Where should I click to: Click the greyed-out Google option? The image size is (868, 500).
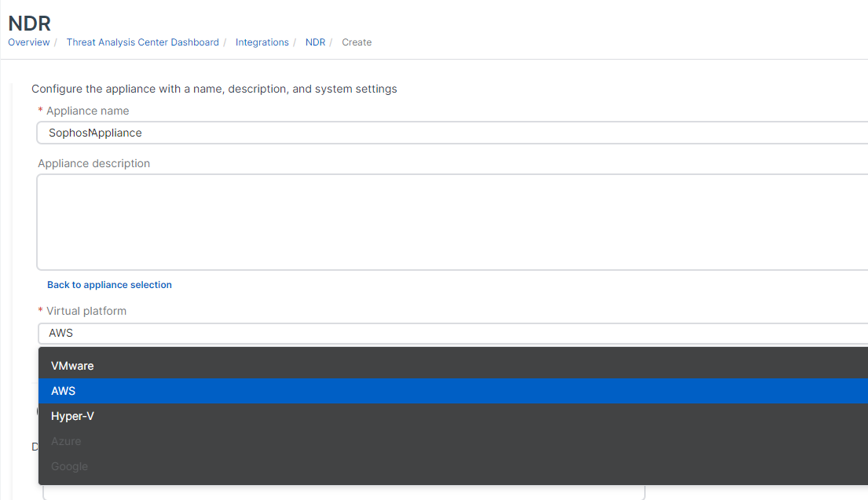(69, 466)
